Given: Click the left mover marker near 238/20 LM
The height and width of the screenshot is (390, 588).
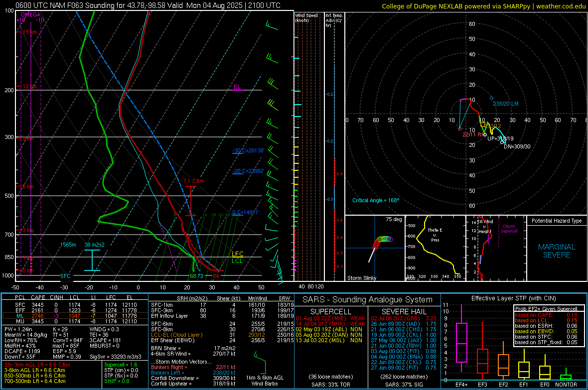Looking at the screenshot, I should [491, 98].
